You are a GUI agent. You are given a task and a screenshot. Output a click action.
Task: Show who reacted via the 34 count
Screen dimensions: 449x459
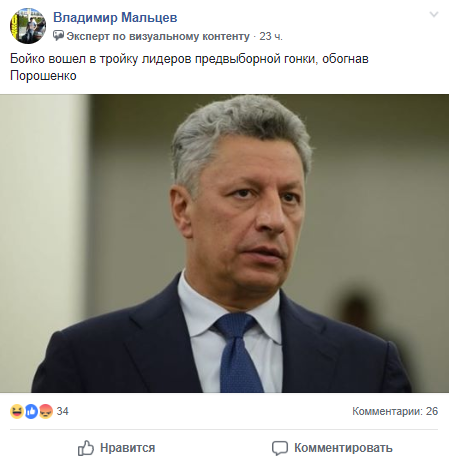pyautogui.click(x=62, y=411)
